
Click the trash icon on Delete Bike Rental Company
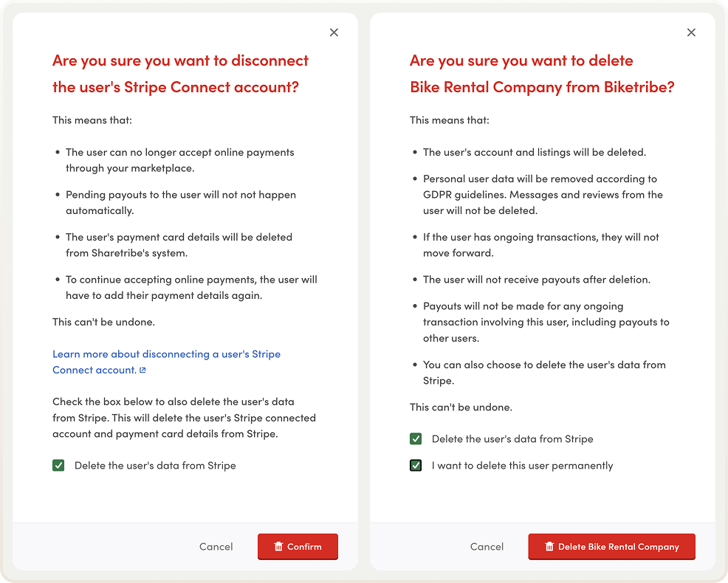tap(549, 547)
